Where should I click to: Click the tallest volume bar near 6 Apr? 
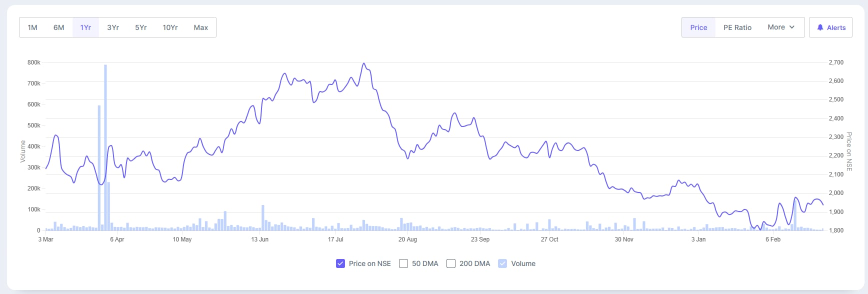105,150
